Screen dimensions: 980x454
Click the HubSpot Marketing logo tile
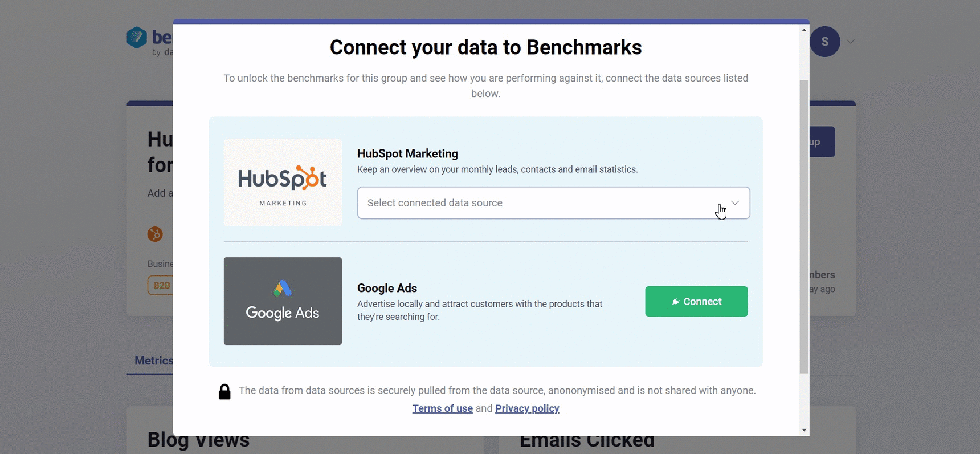[283, 182]
